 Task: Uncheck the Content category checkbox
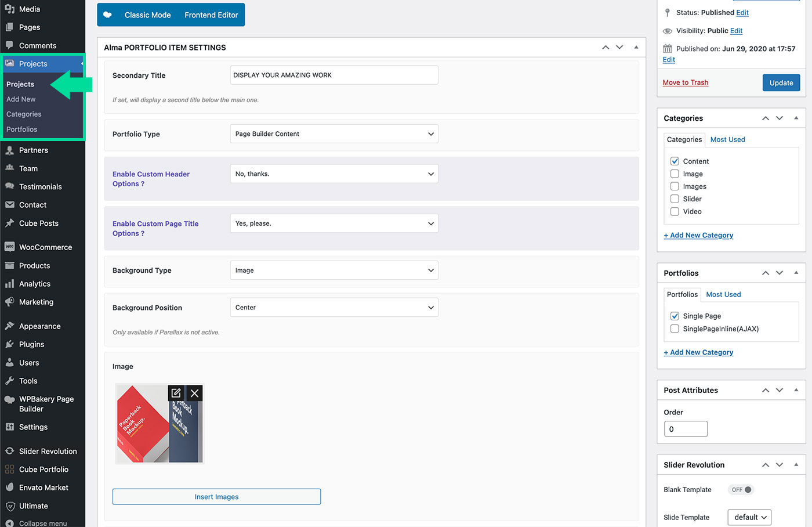coord(675,161)
